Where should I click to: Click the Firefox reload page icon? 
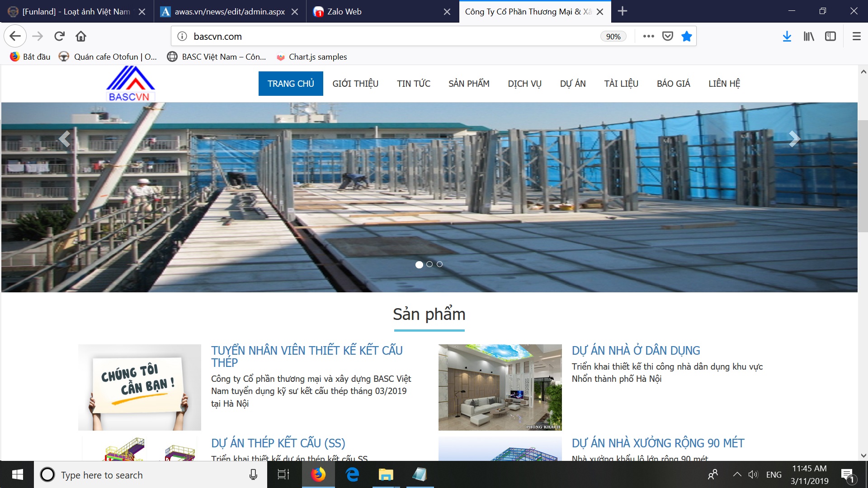tap(59, 36)
